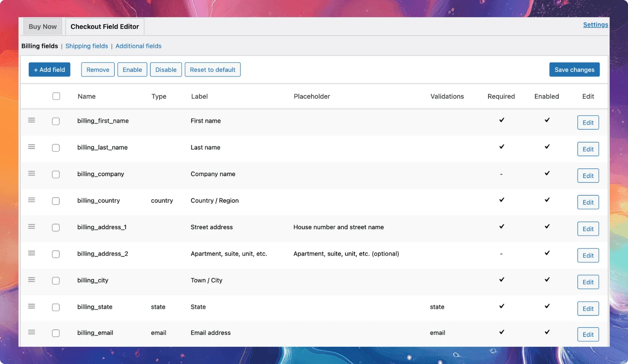Click the Enable button in toolbar
The image size is (628, 364).
pyautogui.click(x=132, y=69)
